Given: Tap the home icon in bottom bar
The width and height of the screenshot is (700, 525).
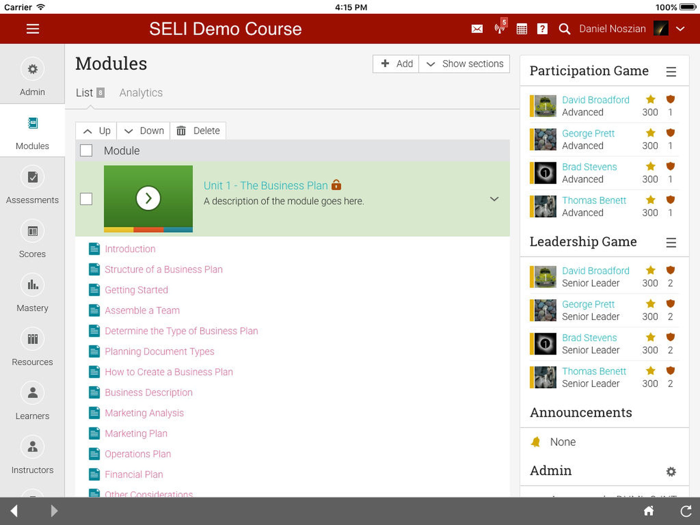Looking at the screenshot, I should [x=649, y=511].
